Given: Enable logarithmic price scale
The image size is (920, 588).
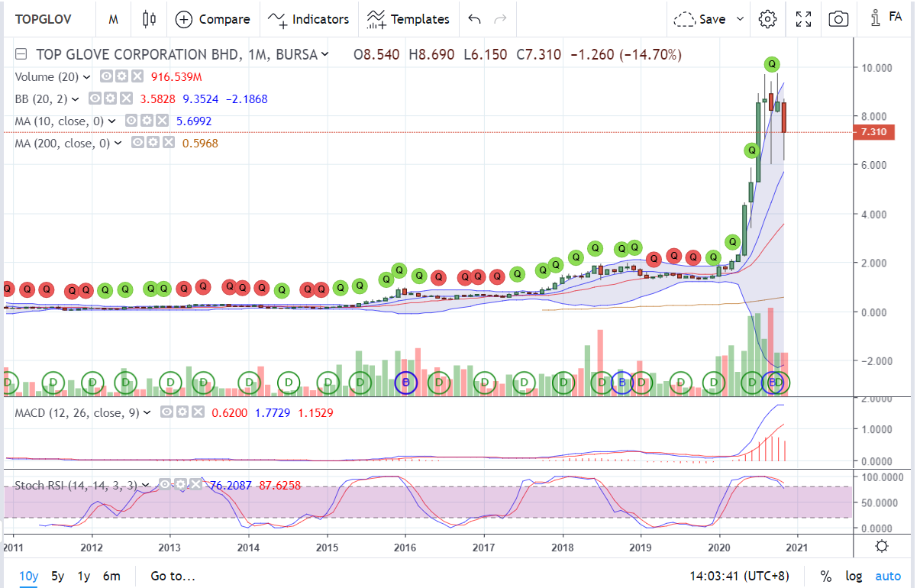Looking at the screenshot, I should coord(854,576).
